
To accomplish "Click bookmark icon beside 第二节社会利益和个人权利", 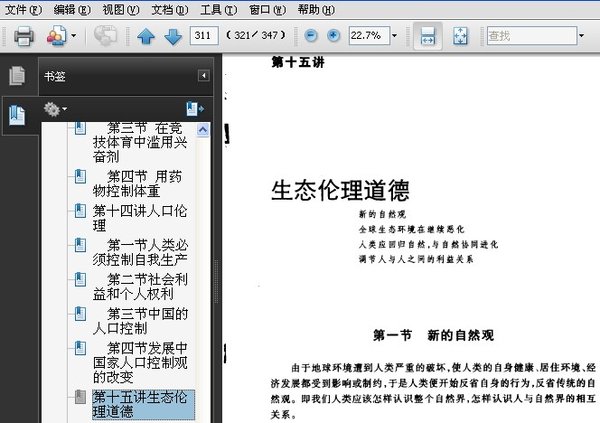I will pyautogui.click(x=80, y=279).
